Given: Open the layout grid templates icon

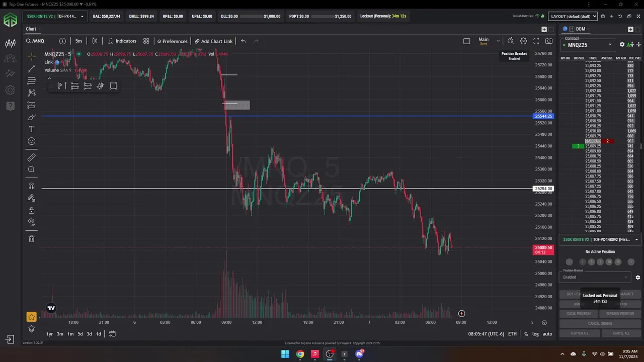Looking at the screenshot, I should click(146, 41).
